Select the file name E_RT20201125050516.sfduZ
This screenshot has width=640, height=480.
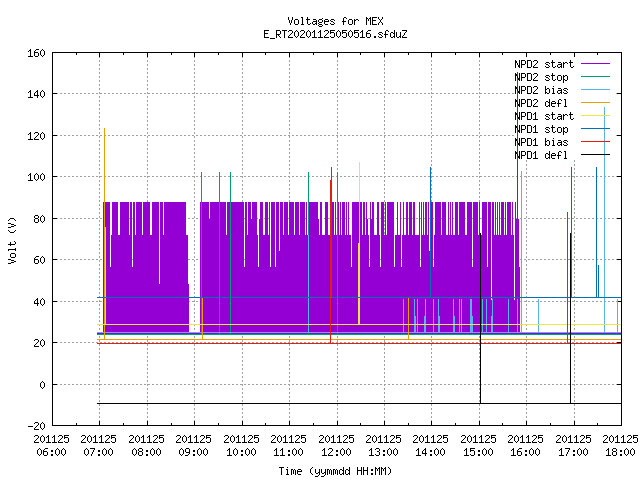335,34
